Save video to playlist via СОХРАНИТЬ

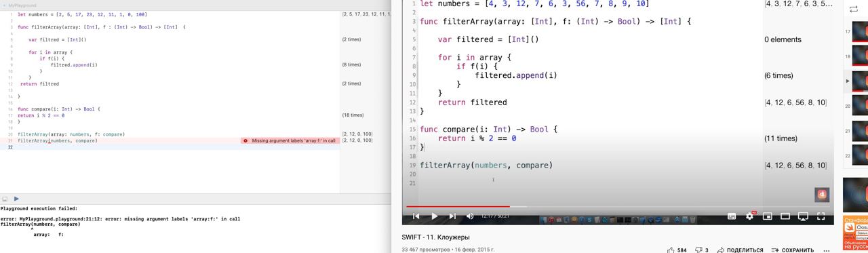[792, 250]
